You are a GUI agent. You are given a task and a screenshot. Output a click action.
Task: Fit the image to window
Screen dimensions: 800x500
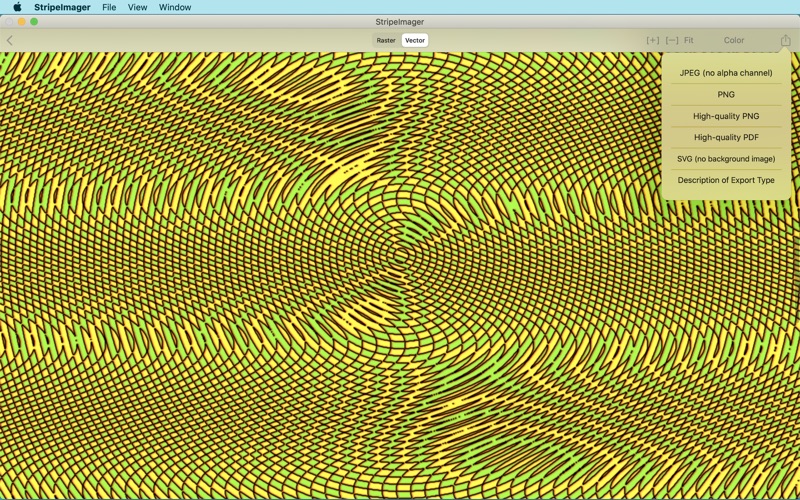(x=689, y=40)
